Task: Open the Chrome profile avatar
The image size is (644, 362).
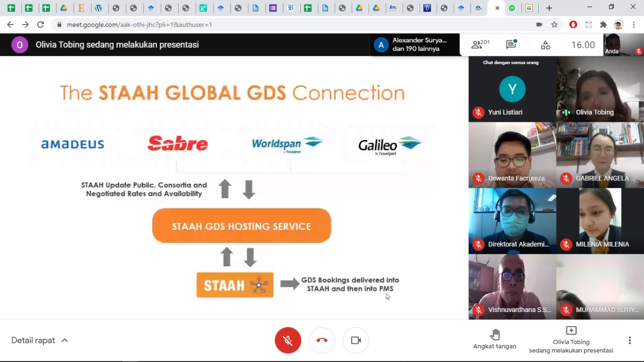Action: (618, 24)
